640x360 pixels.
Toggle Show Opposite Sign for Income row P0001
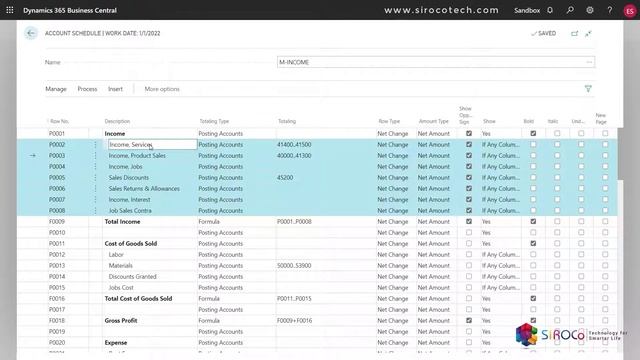tap(469, 133)
